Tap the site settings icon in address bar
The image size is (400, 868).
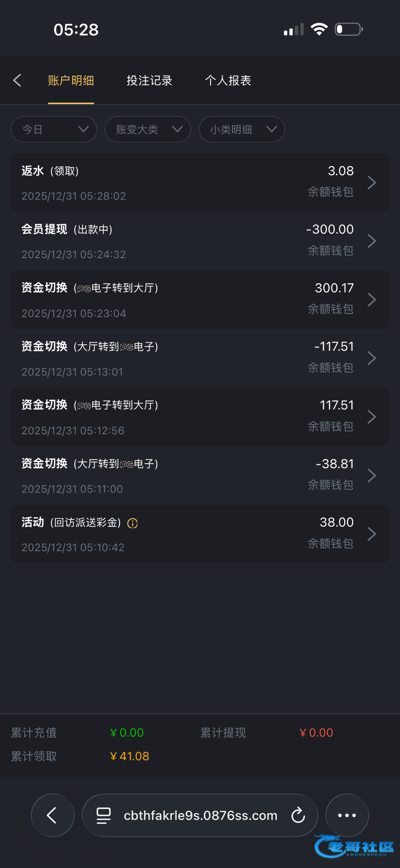[104, 815]
